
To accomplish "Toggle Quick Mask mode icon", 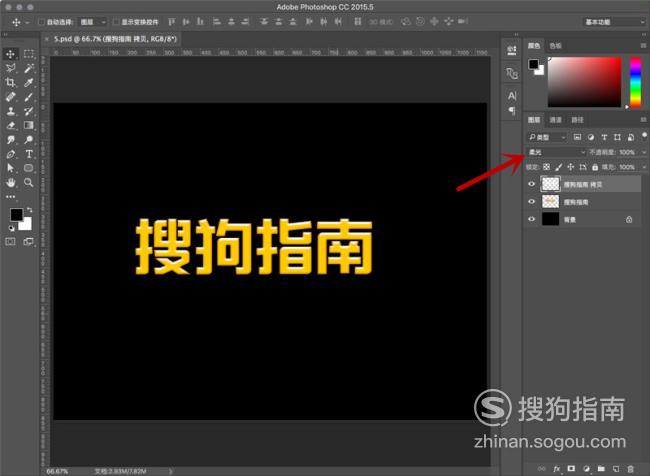I will tap(10, 241).
